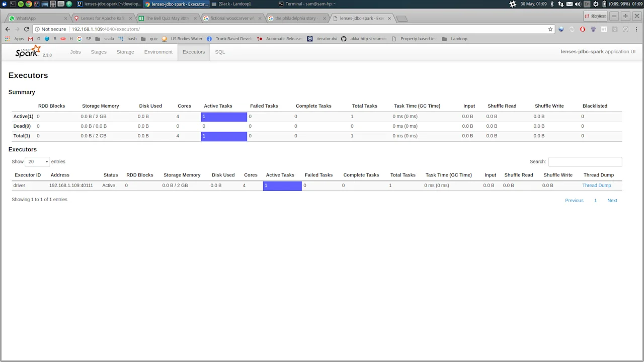Toggle Bluetooth in the system tray
This screenshot has width=644, height=362.
[552, 4]
